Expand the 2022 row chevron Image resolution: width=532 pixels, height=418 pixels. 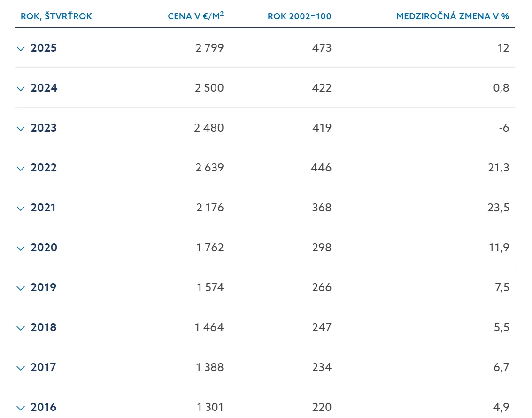(x=20, y=168)
